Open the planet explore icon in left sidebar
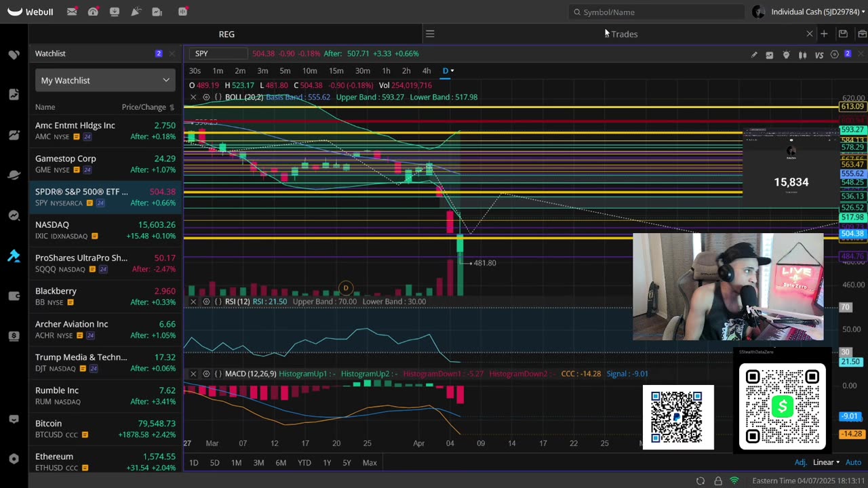868x488 pixels. coord(14,175)
